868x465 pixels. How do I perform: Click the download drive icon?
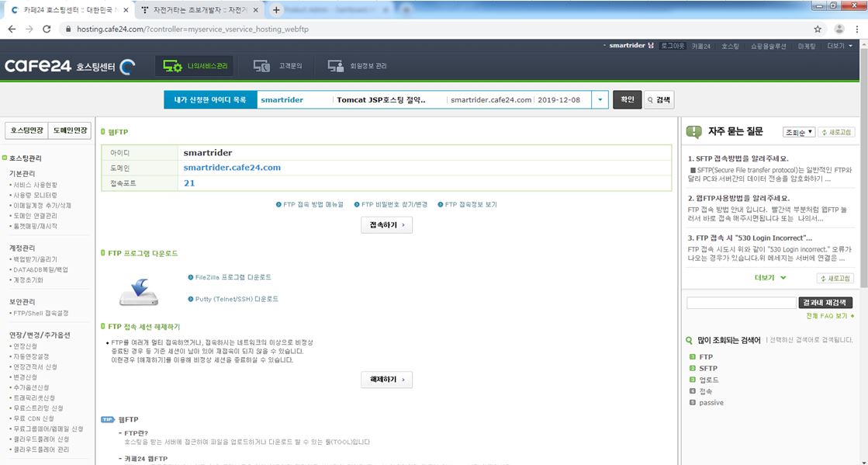(x=138, y=292)
